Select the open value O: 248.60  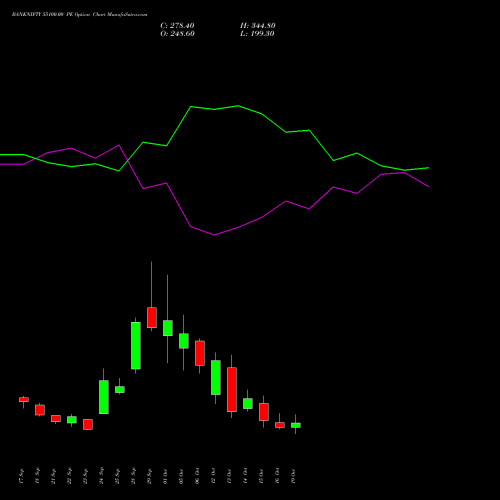point(177,34)
